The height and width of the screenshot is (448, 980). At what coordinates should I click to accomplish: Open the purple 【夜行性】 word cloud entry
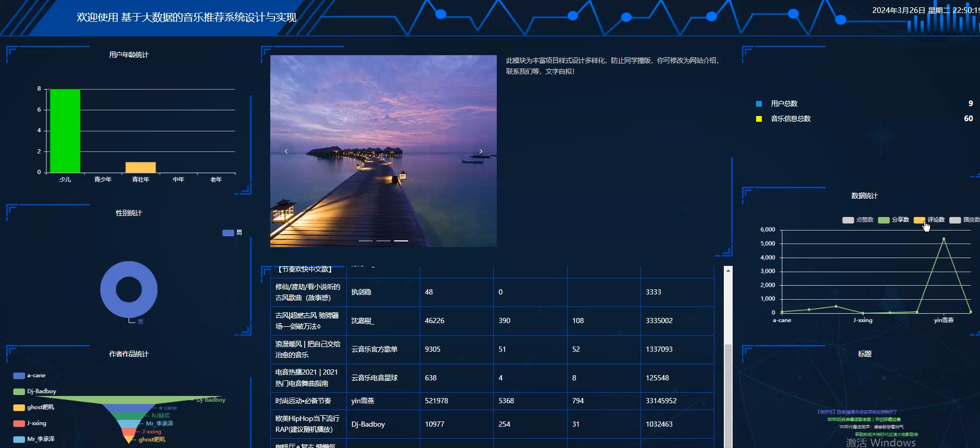(x=857, y=412)
